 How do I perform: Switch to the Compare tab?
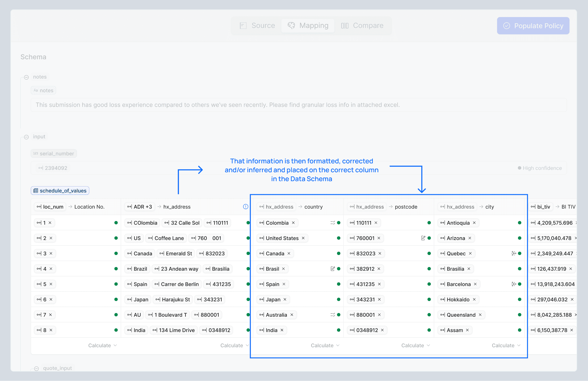(x=362, y=25)
